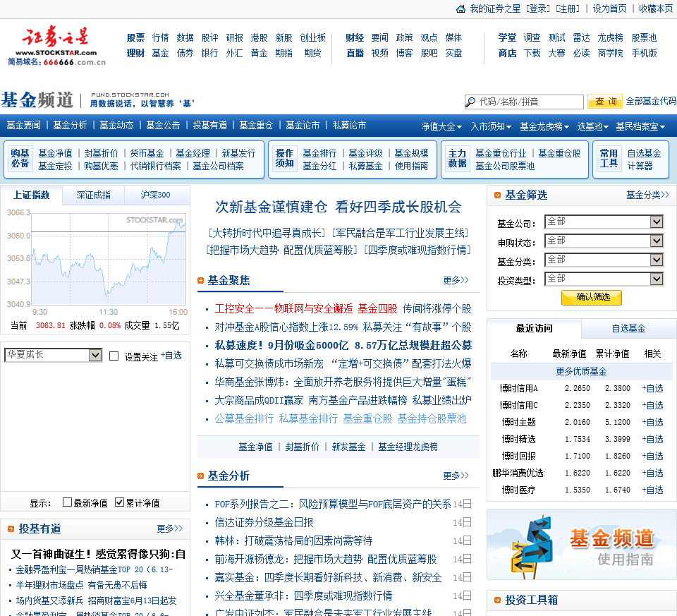Open the 工控安全——物联网与安全邂逅 article
This screenshot has height=616, width=677.
pos(283,309)
